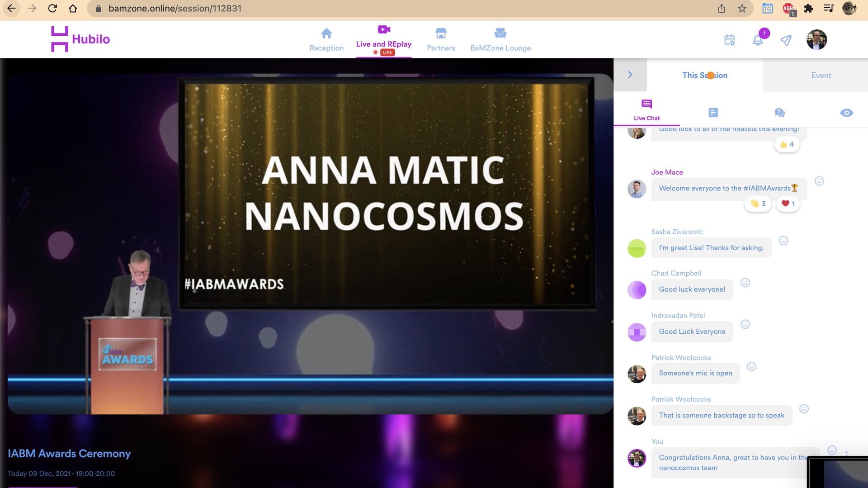Open the user profile avatar menu
The height and width of the screenshot is (488, 868).
(816, 40)
